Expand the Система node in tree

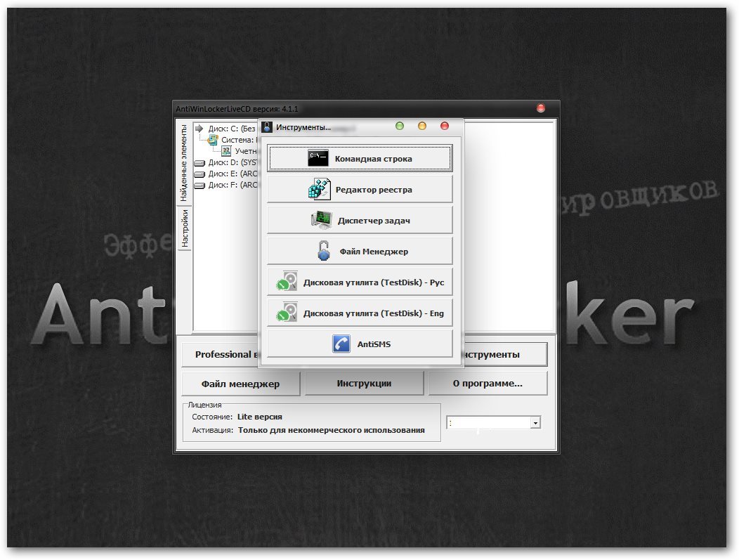pos(233,140)
